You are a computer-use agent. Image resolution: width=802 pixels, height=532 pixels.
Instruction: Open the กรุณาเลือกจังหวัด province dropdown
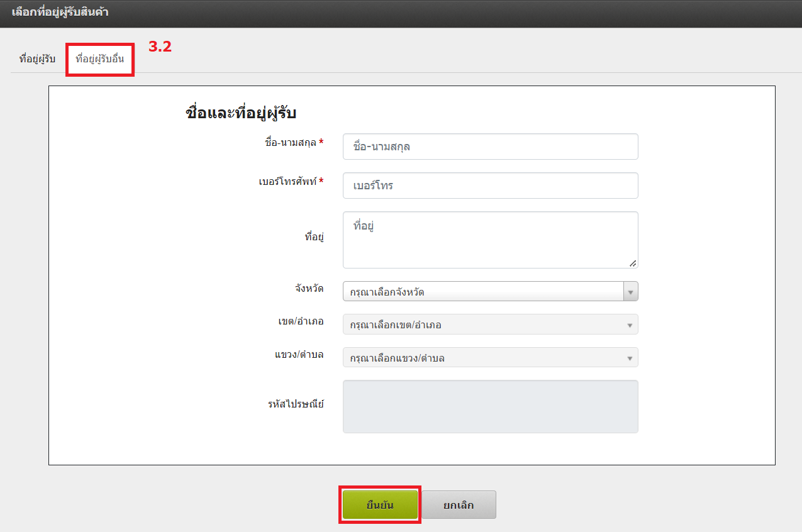point(482,292)
